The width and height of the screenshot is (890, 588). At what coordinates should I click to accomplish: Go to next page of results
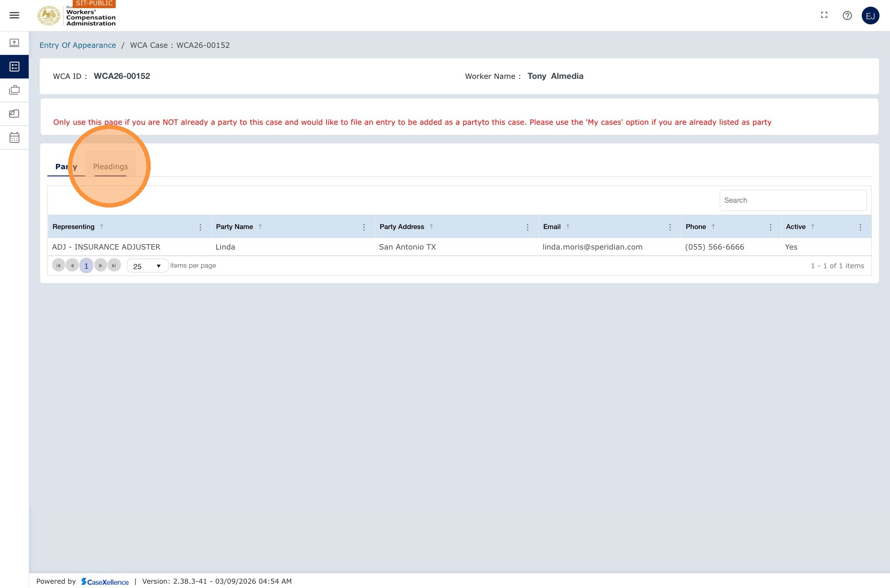tap(100, 266)
